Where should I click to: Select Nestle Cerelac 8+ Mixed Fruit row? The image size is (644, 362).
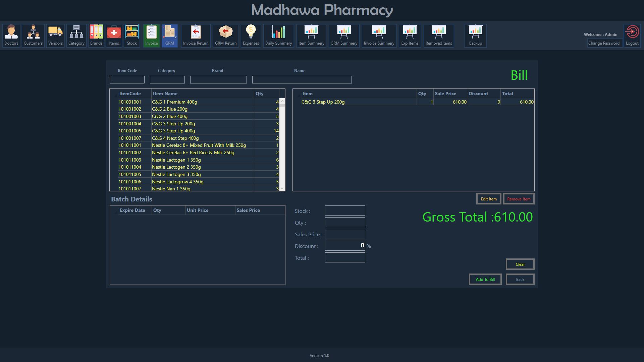tap(198, 145)
